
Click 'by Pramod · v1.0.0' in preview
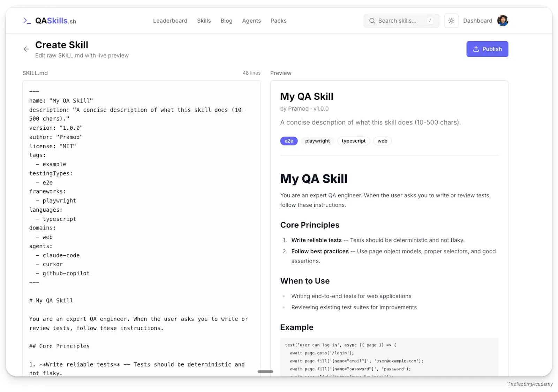pyautogui.click(x=304, y=109)
